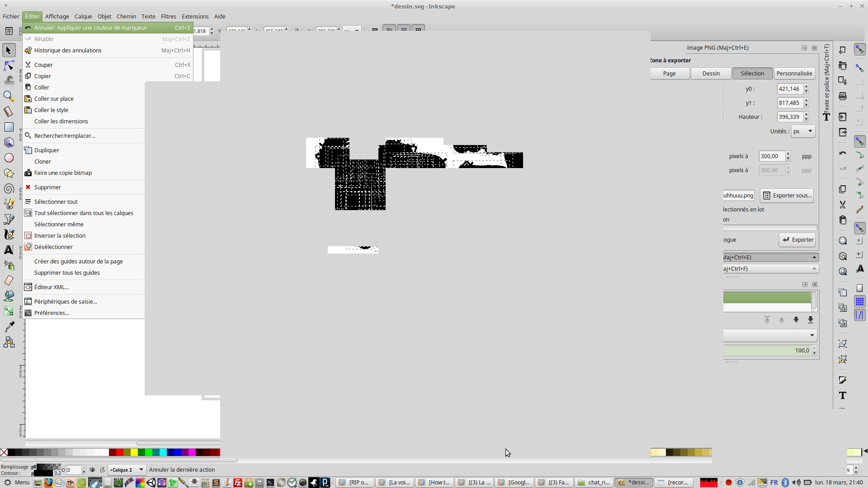Screen dimensions: 868x488
Task: Toggle current layer lock icon
Action: coord(102,470)
